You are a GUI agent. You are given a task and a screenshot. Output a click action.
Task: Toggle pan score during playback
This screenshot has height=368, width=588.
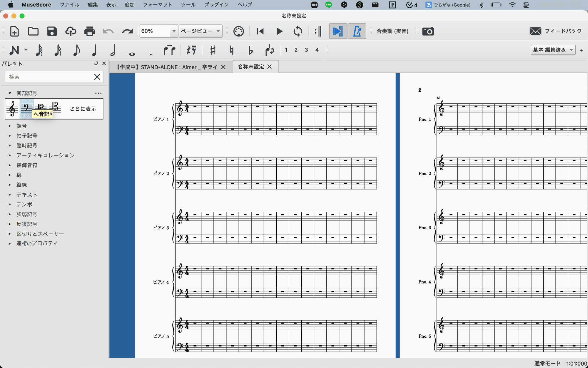338,31
